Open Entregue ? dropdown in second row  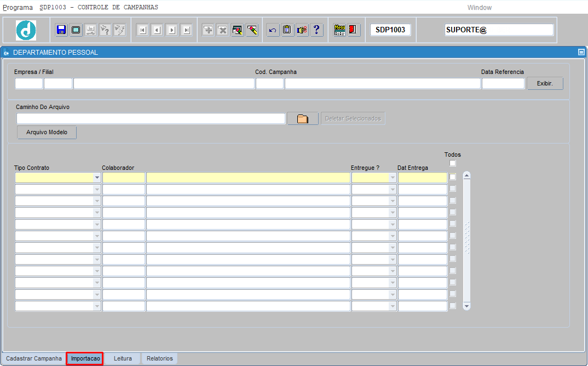coord(393,189)
